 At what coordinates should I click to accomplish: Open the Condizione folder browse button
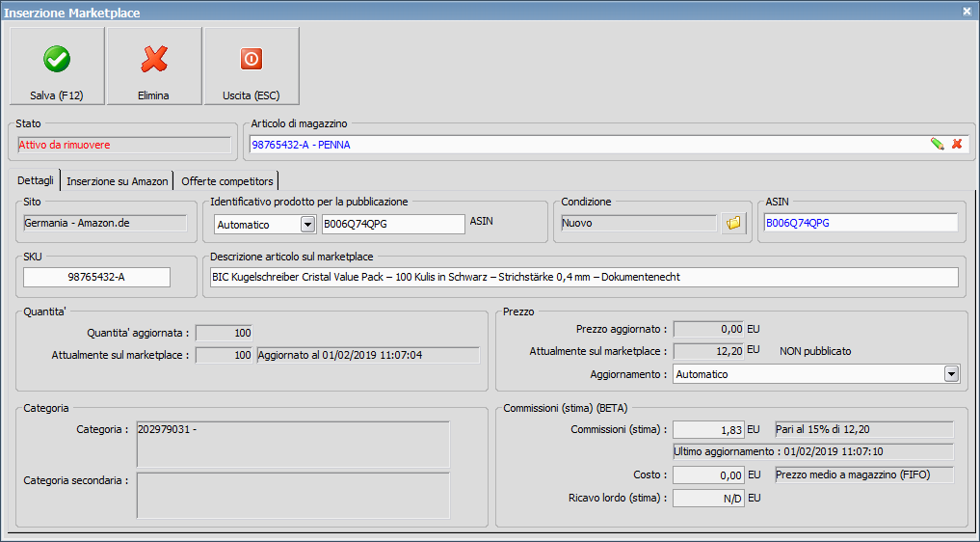tap(734, 223)
